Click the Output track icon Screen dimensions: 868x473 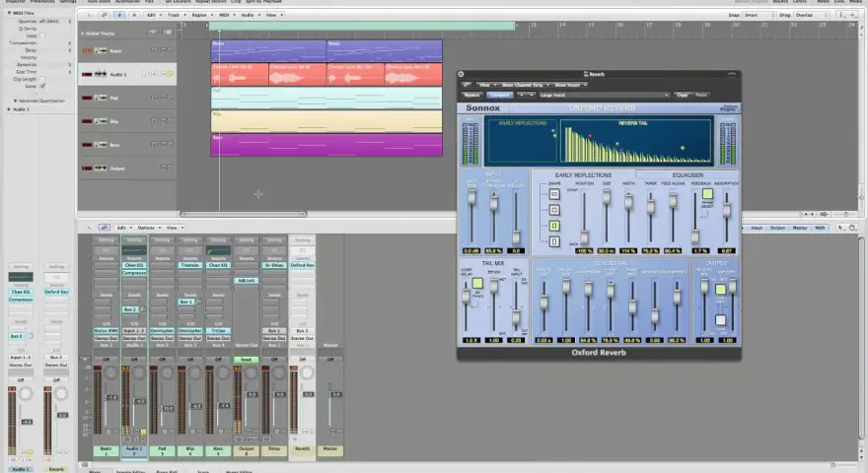tap(101, 169)
